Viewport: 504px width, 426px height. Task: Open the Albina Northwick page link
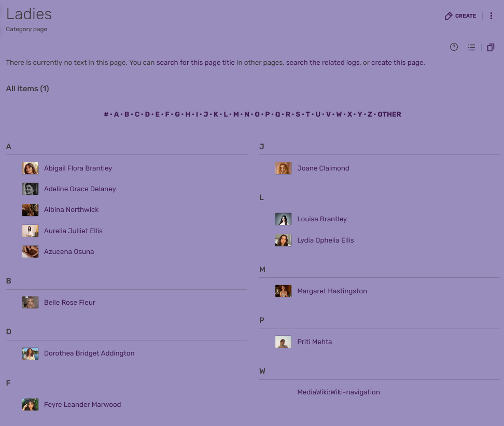[x=71, y=210]
